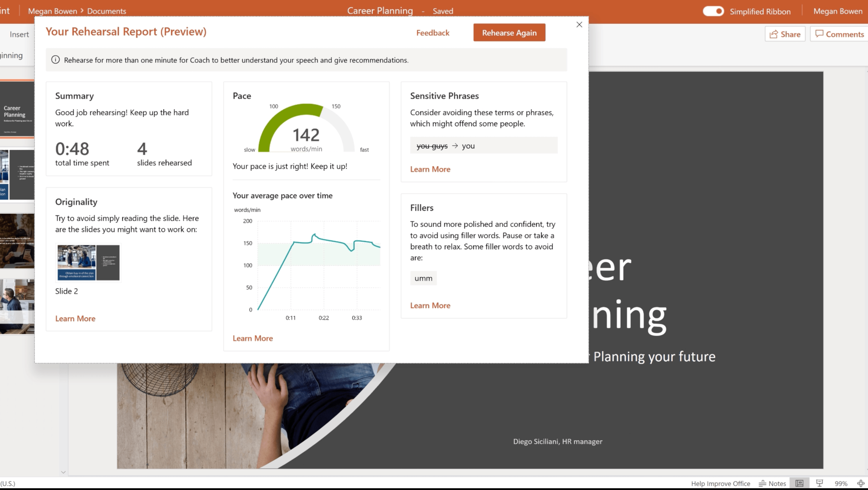868x490 pixels.
Task: Click Learn More under Fillers section
Action: (x=430, y=305)
